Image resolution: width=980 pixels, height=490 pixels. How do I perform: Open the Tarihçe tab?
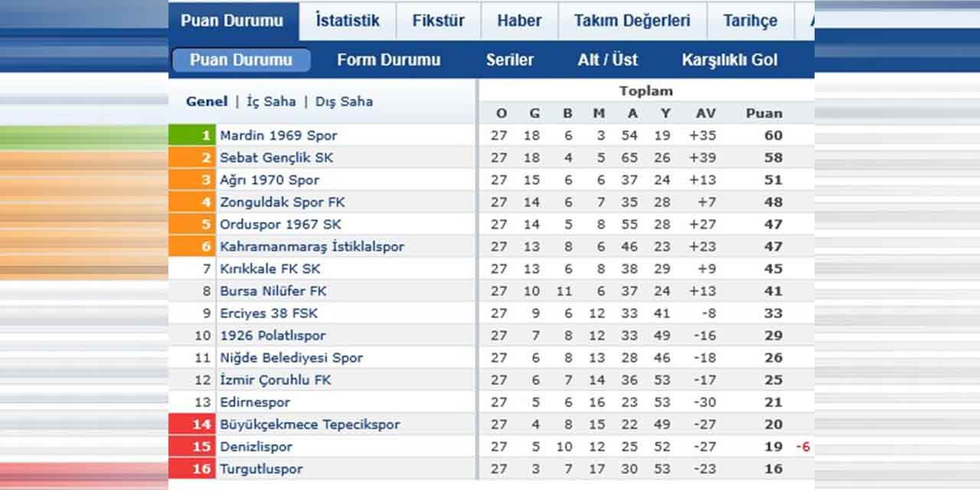pos(750,21)
